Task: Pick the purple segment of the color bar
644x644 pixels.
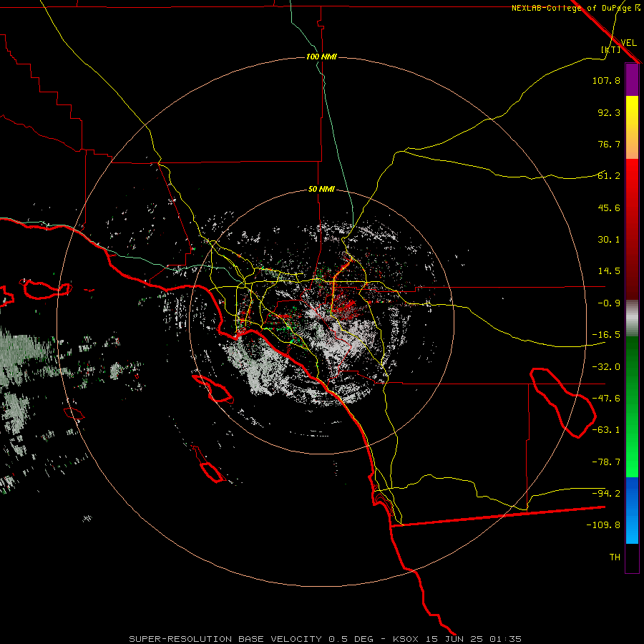Action: tap(632, 80)
